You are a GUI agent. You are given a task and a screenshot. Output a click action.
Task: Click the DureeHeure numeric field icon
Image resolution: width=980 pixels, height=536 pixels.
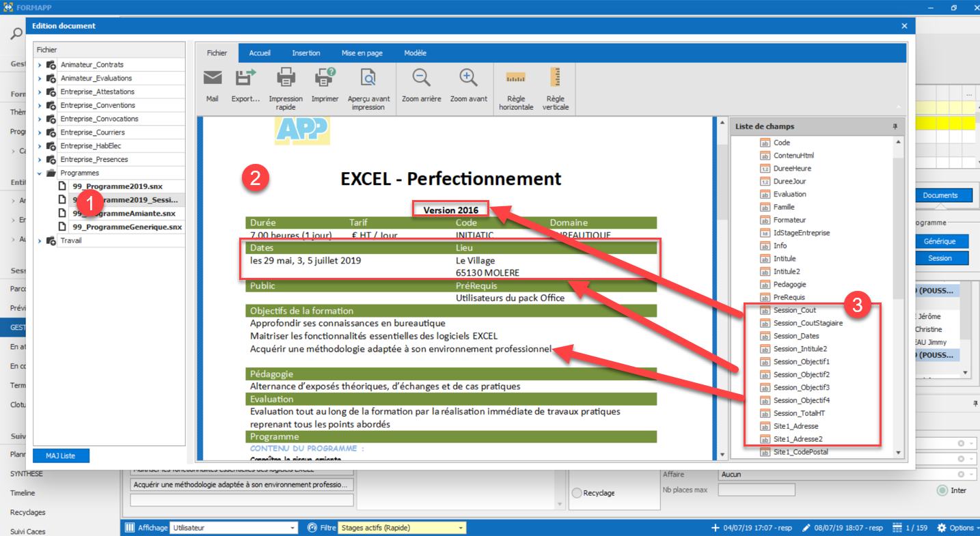tap(765, 169)
